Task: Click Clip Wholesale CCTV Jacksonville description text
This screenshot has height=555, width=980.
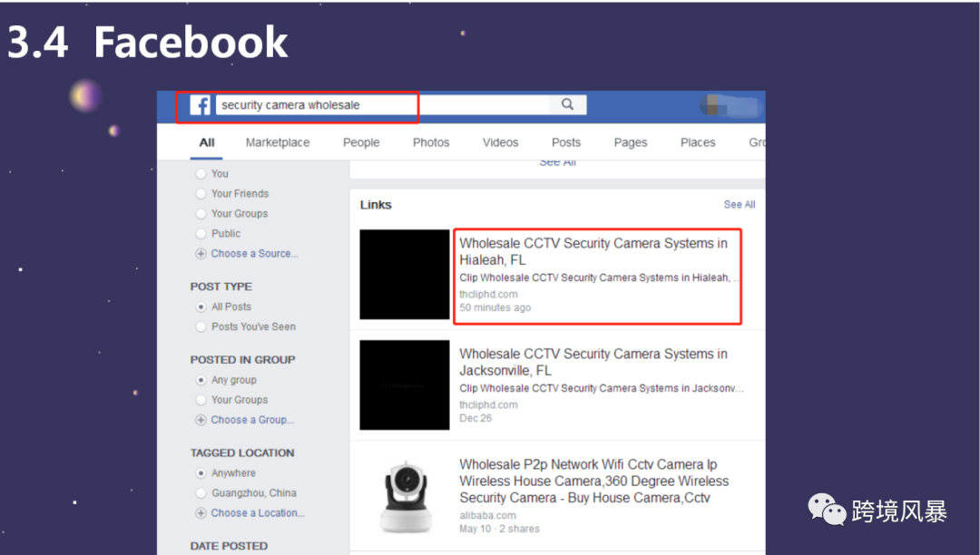Action: [602, 388]
